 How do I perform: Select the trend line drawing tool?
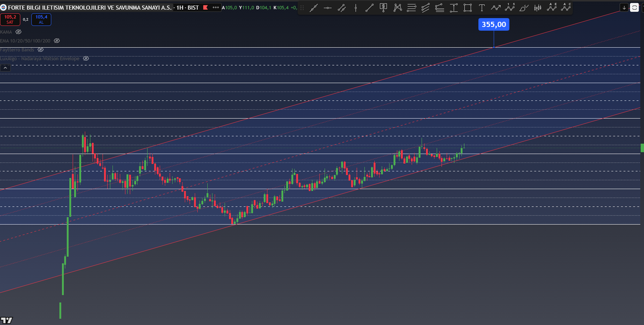pyautogui.click(x=314, y=8)
